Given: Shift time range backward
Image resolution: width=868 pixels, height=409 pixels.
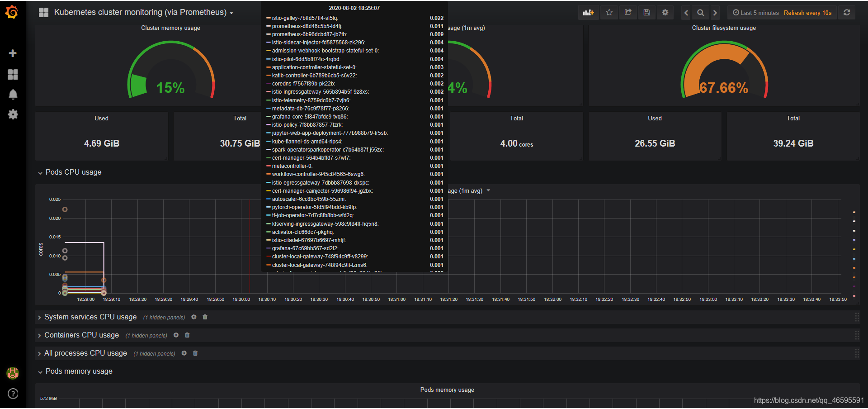Looking at the screenshot, I should 686,13.
